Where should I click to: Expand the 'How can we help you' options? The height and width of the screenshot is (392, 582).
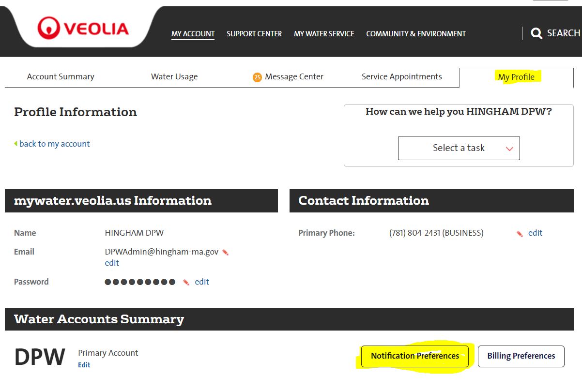(459, 148)
